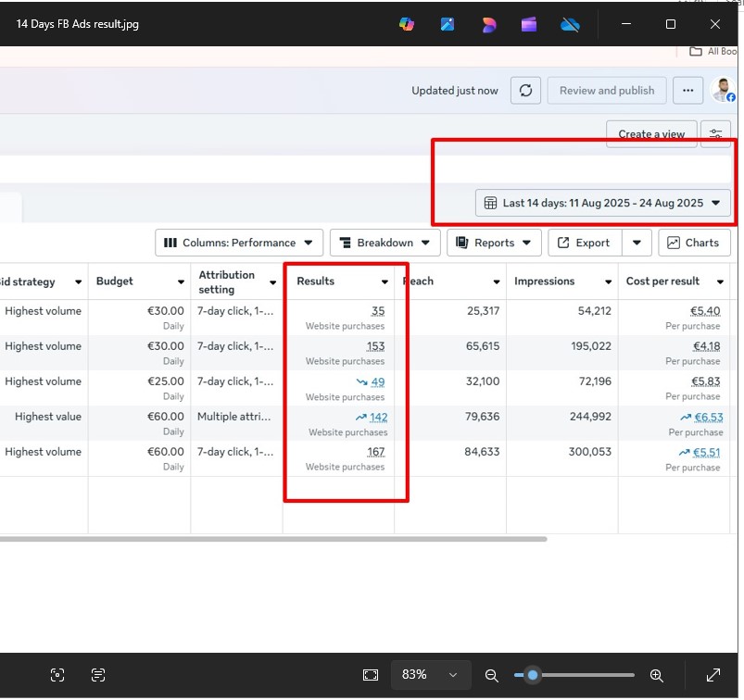This screenshot has width=744, height=700.
Task: Launch Clipchamp video editor icon
Action: [529, 24]
